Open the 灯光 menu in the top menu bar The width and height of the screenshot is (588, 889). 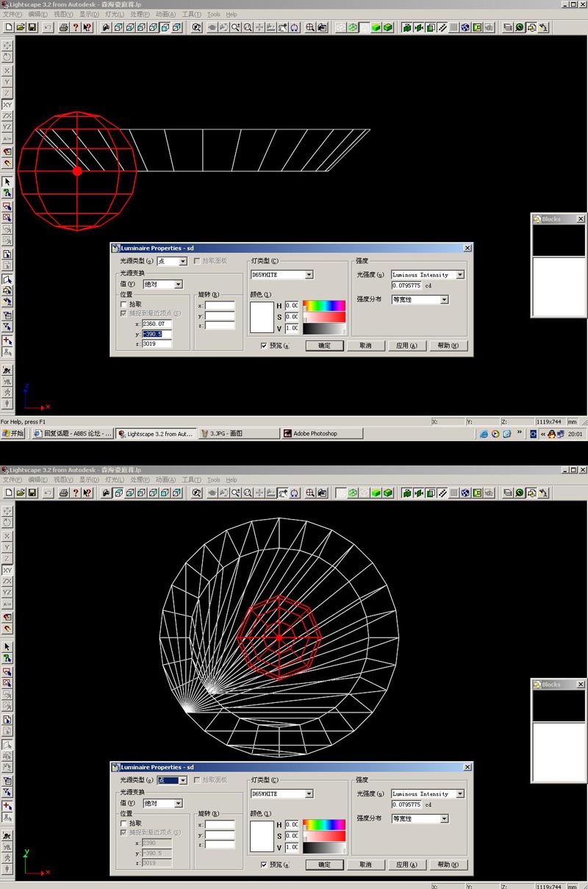pos(115,15)
